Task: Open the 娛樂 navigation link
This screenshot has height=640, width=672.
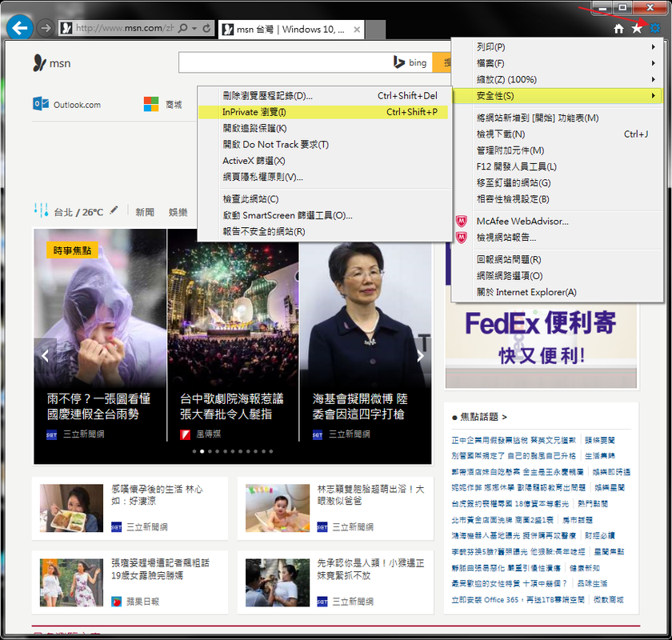Action: pyautogui.click(x=178, y=212)
